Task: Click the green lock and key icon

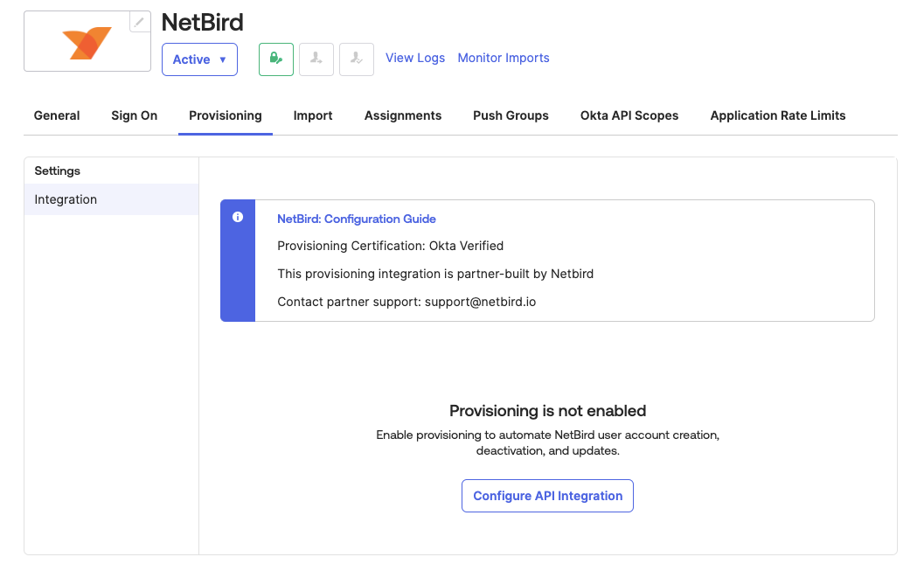Action: pyautogui.click(x=275, y=59)
